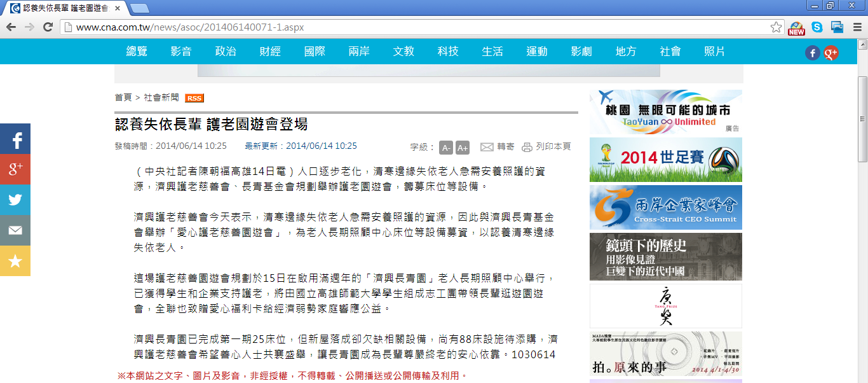This screenshot has height=383, width=868.
Task: Forward the article via 轉寄
Action: [498, 147]
